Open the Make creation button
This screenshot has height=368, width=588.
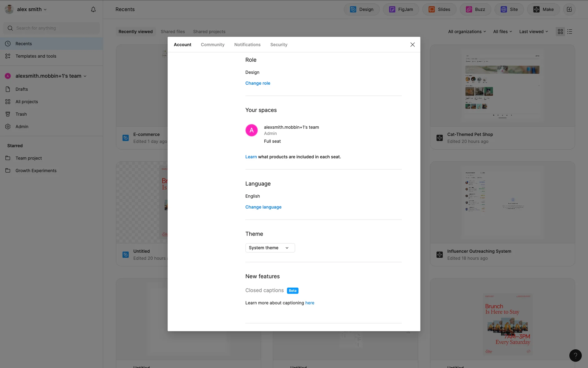pyautogui.click(x=543, y=10)
